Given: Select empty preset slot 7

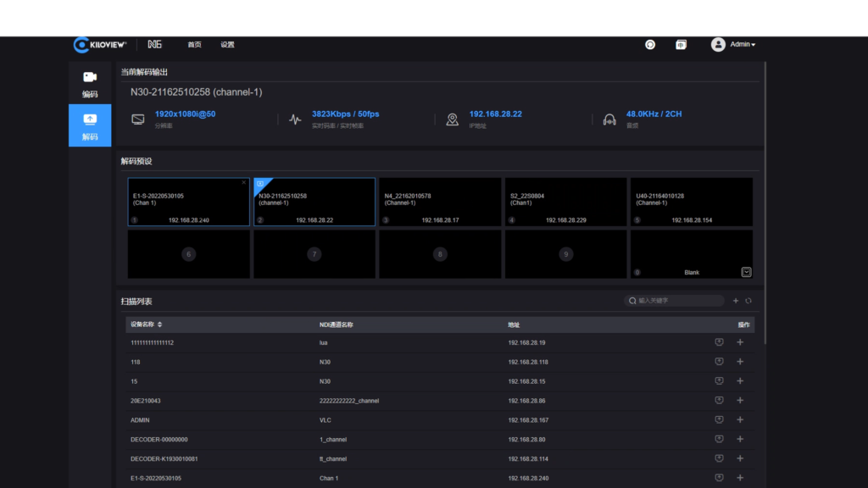Looking at the screenshot, I should click(314, 254).
